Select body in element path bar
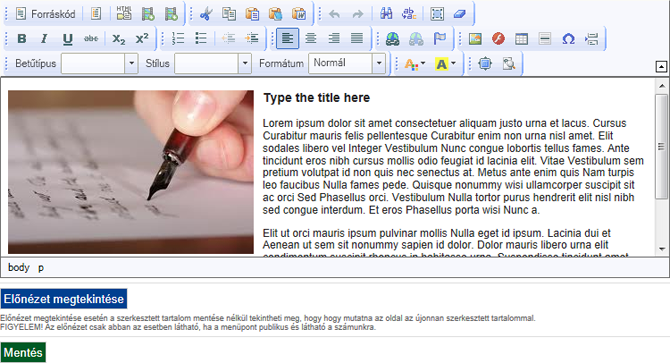This screenshot has height=363, width=670. 19,268
